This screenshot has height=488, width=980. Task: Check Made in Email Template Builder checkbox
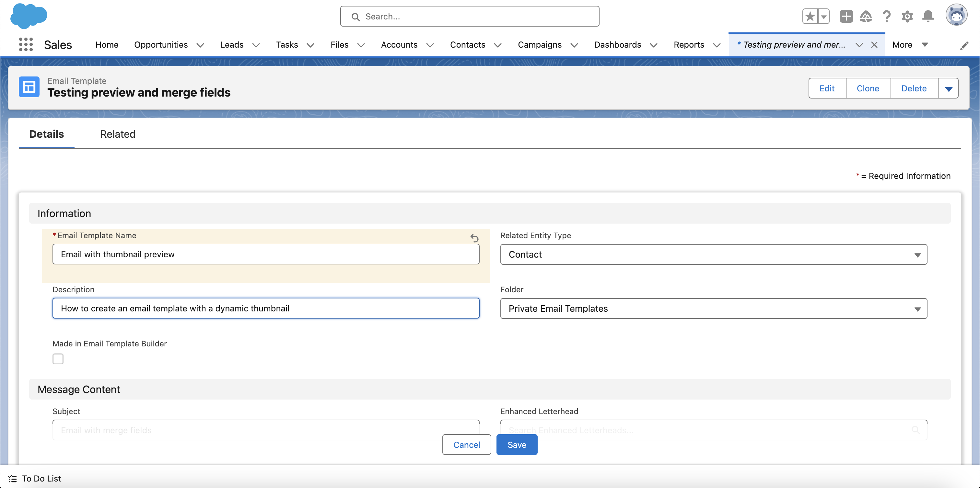pos(58,359)
